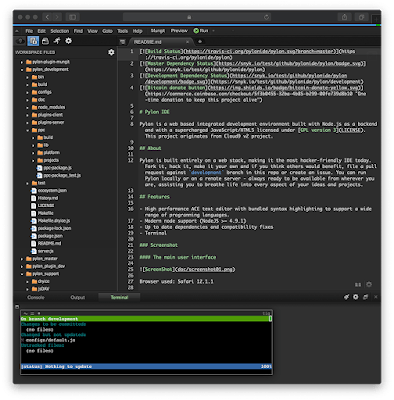This screenshot has height=400, width=394.
Task: Click the Preview button
Action: coord(179,31)
